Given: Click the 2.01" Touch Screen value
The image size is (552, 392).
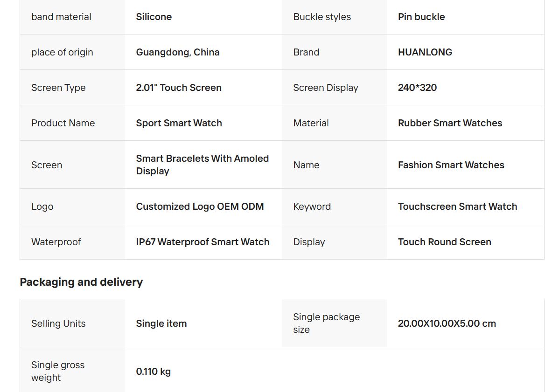Looking at the screenshot, I should coord(178,88).
